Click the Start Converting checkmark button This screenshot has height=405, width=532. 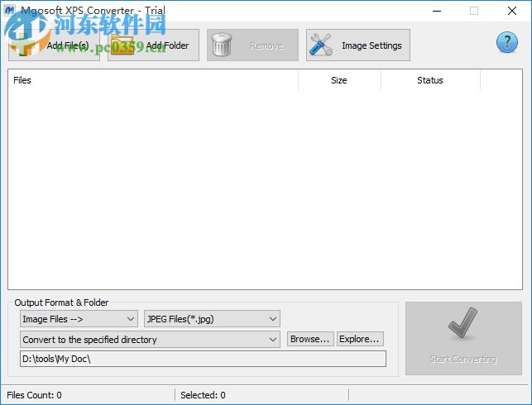tap(463, 339)
